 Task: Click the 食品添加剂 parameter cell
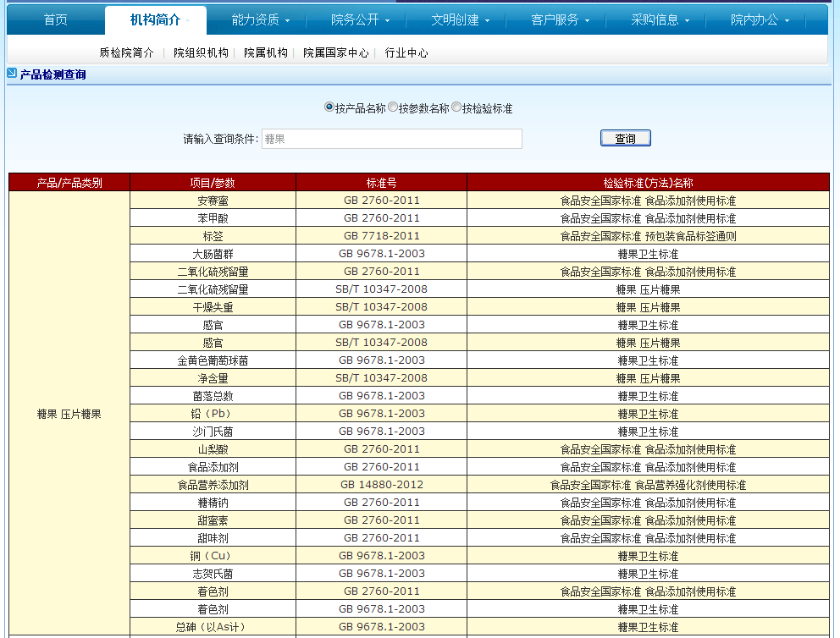213,467
